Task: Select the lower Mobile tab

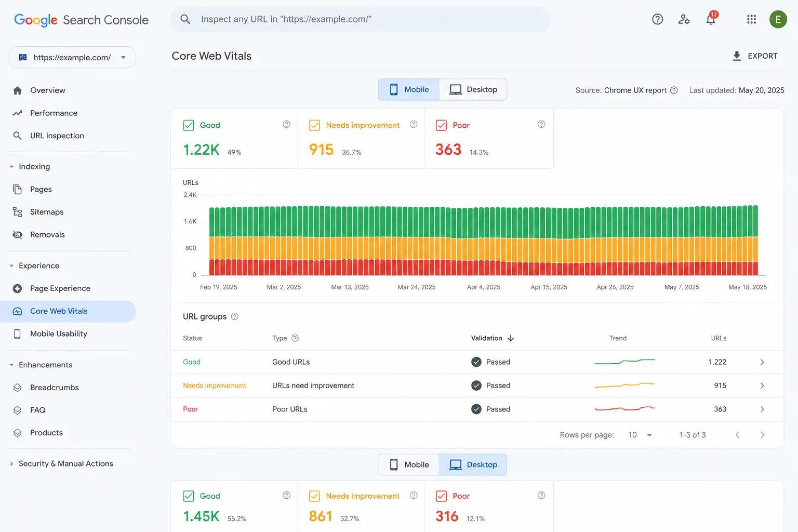Action: tap(409, 464)
